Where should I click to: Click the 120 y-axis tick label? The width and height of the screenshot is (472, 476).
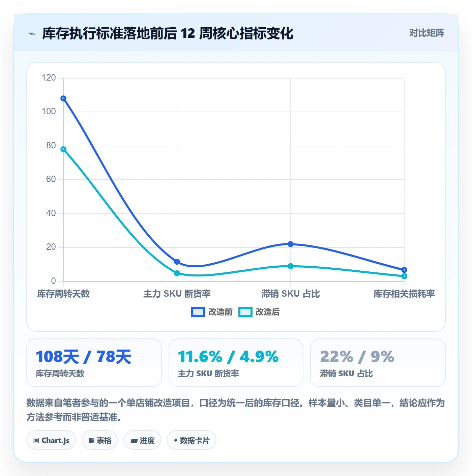pos(49,78)
